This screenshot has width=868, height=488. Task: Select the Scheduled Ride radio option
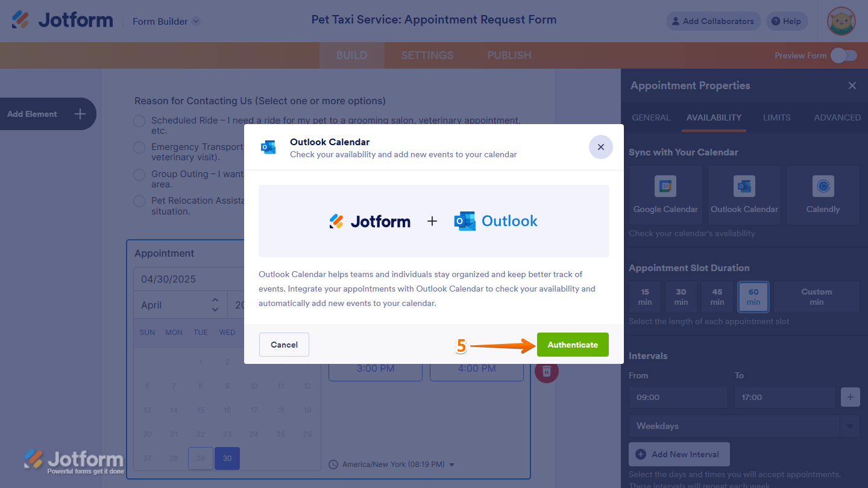[139, 121]
